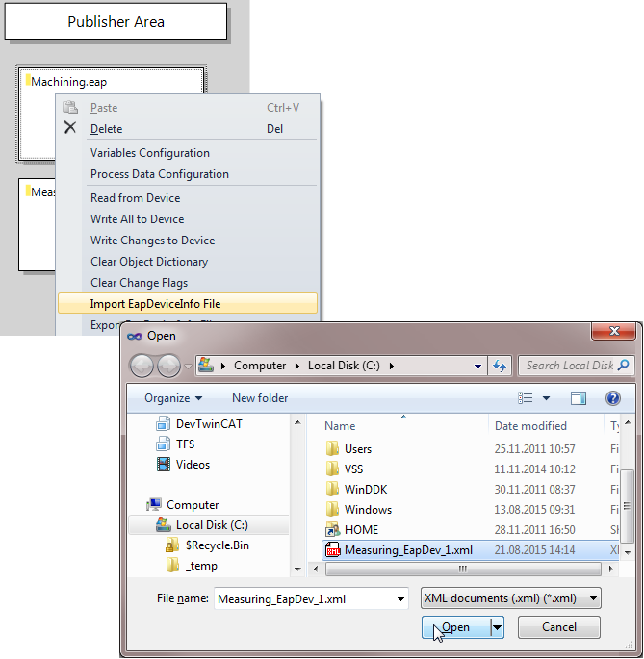Click the Forward arrow in Open dialog
This screenshot has width=644, height=659.
[168, 366]
